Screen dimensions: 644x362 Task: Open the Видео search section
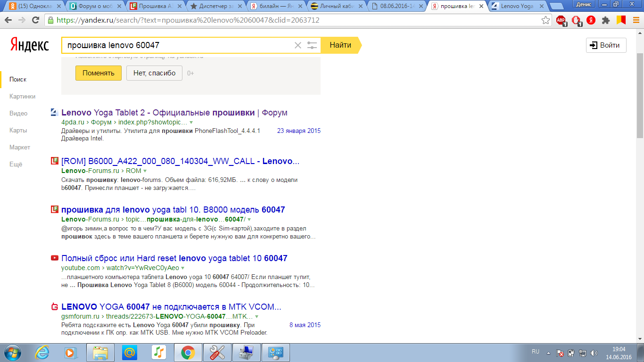(x=18, y=113)
